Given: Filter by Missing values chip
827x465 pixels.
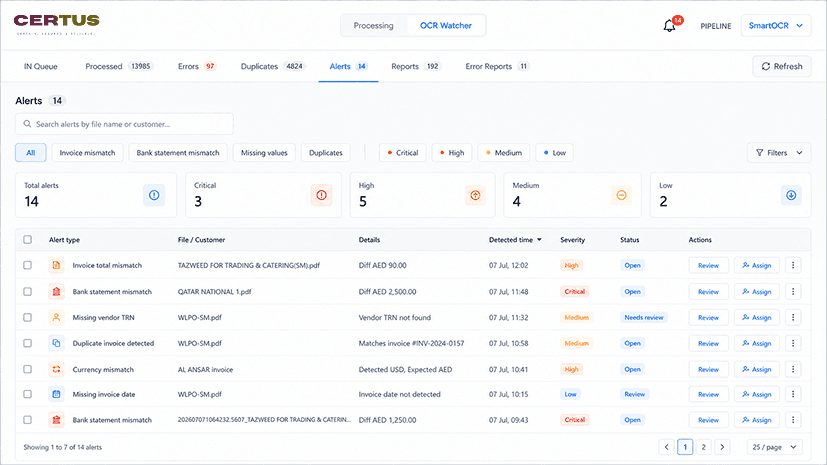Looking at the screenshot, I should click(264, 153).
